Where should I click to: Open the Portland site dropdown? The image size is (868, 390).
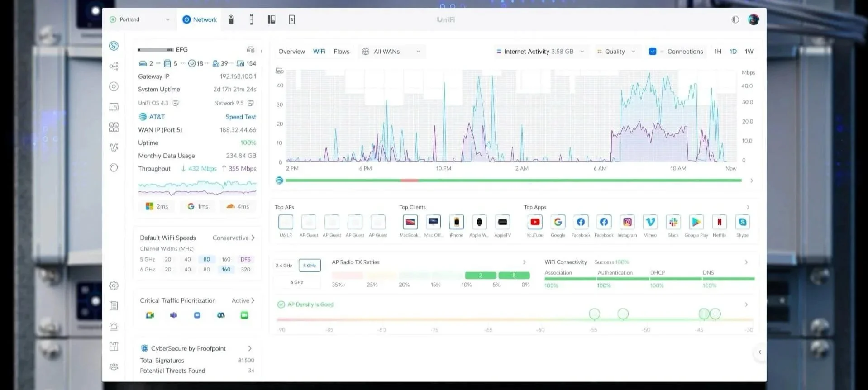(x=140, y=19)
